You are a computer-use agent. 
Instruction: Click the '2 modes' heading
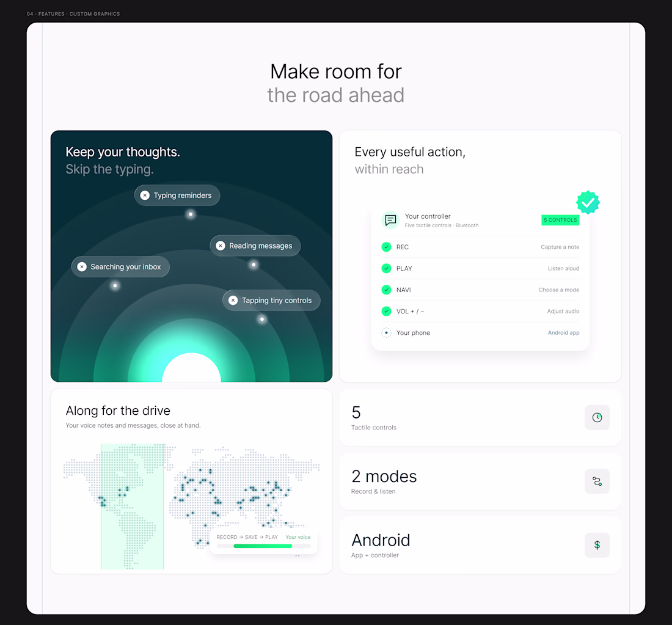pos(384,477)
